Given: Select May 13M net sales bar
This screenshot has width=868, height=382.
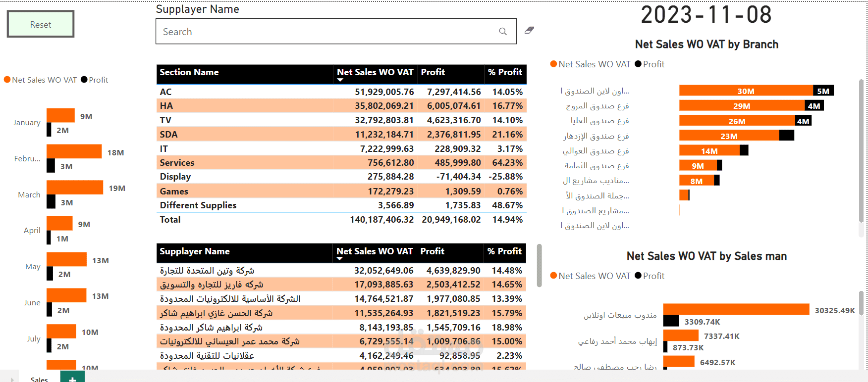Looking at the screenshot, I should (66, 259).
